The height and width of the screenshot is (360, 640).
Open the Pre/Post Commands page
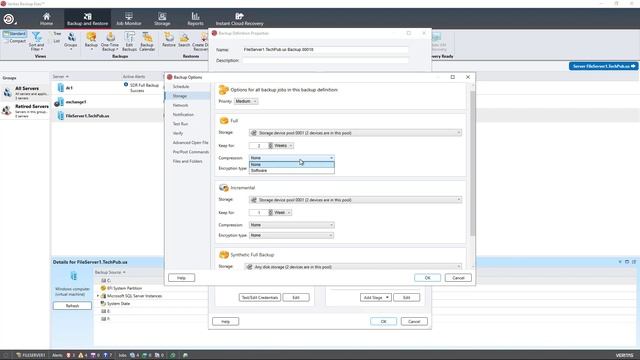click(191, 152)
